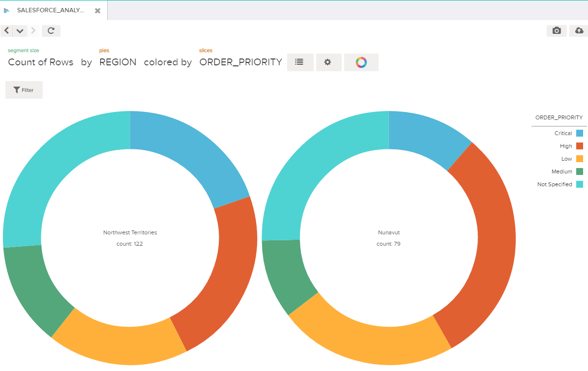Go forward with the right arrow button

[33, 31]
